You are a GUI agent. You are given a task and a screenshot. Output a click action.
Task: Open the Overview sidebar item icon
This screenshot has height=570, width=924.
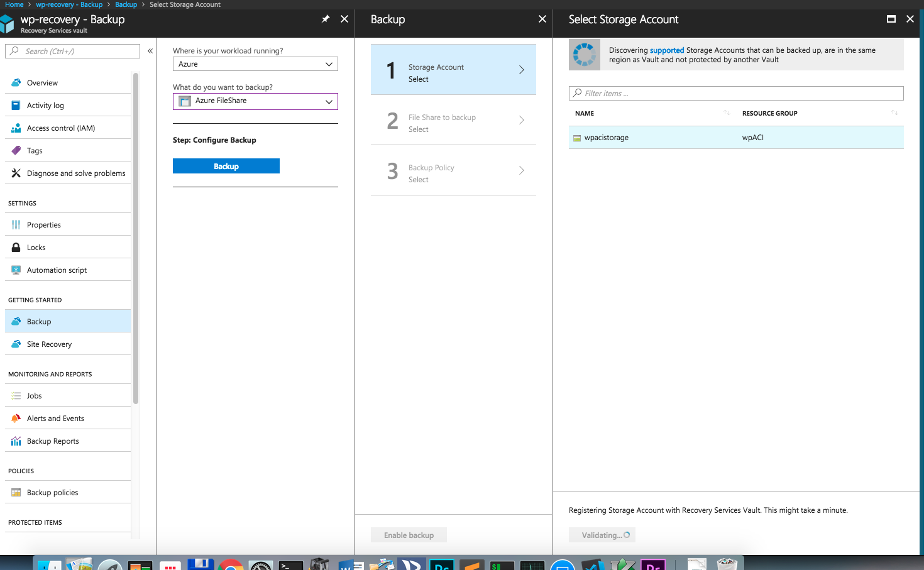point(16,82)
